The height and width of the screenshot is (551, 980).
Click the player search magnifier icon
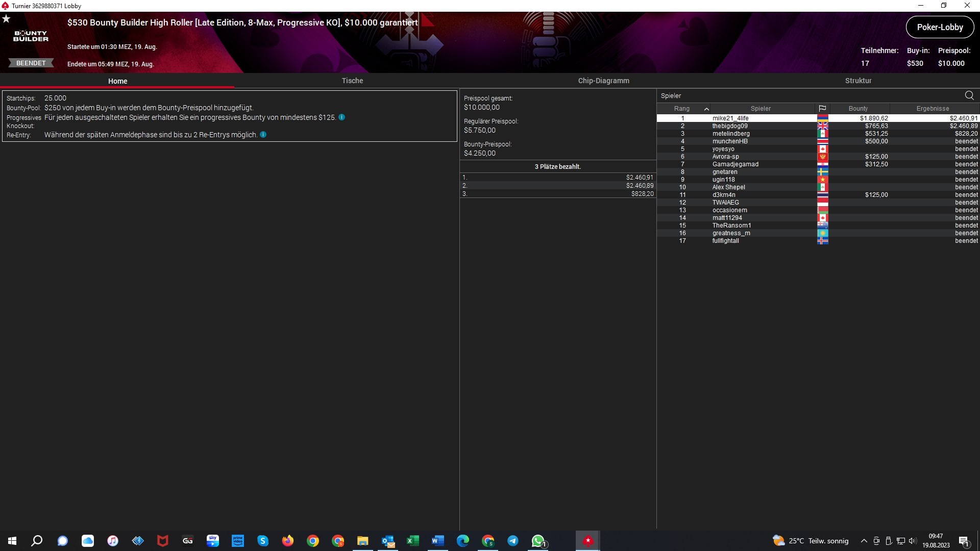point(969,95)
